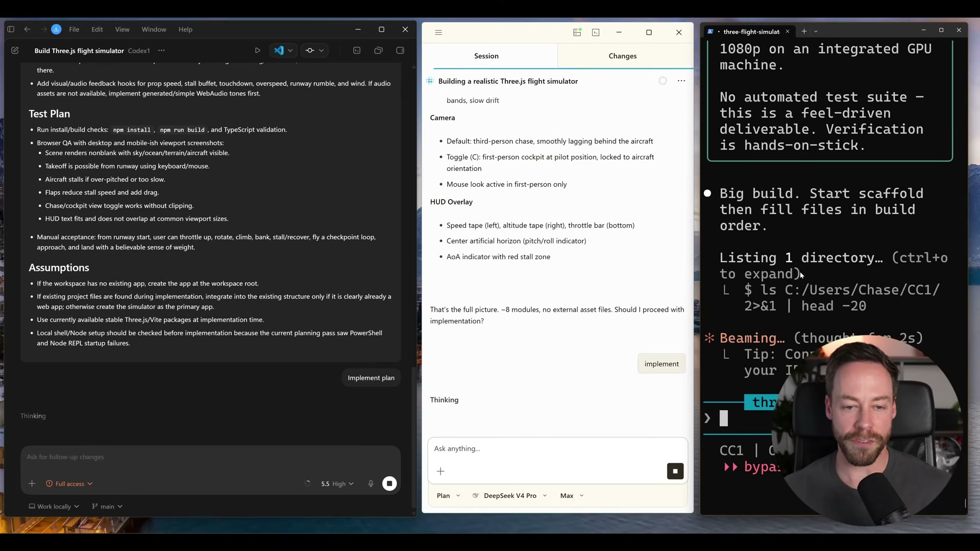980x551 pixels.
Task: Open the main branch dropdown
Action: coord(107,507)
